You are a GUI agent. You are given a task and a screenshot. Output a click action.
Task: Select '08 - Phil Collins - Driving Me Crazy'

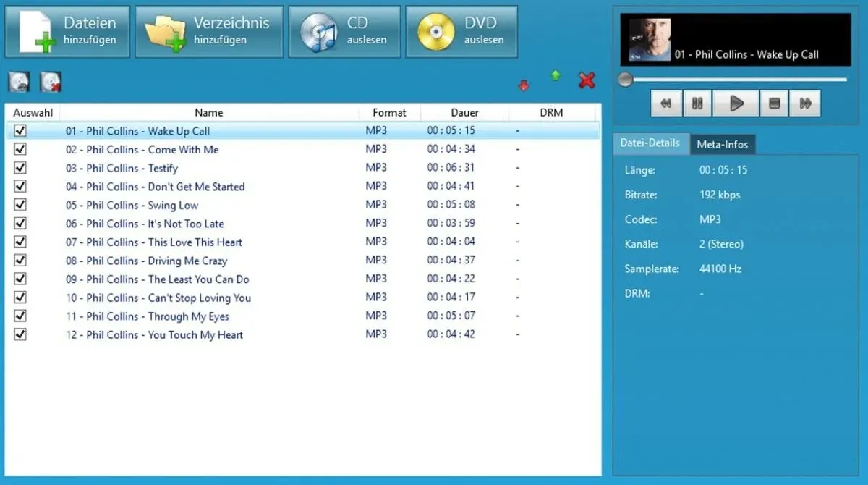click(147, 261)
